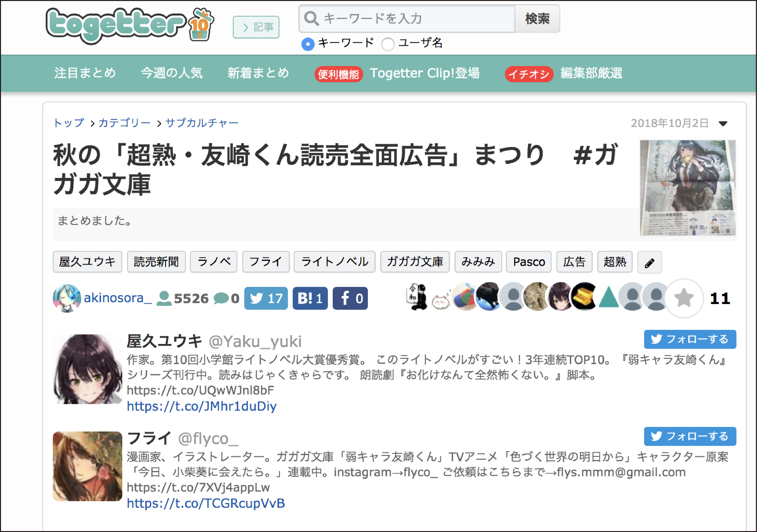Click the Pasco tag
Screen dimensions: 757x532
(529, 262)
